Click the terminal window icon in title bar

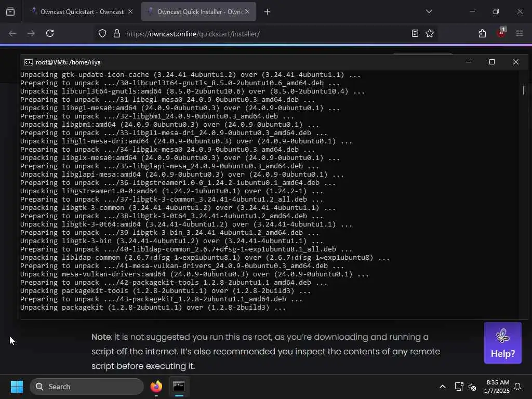[x=29, y=62]
